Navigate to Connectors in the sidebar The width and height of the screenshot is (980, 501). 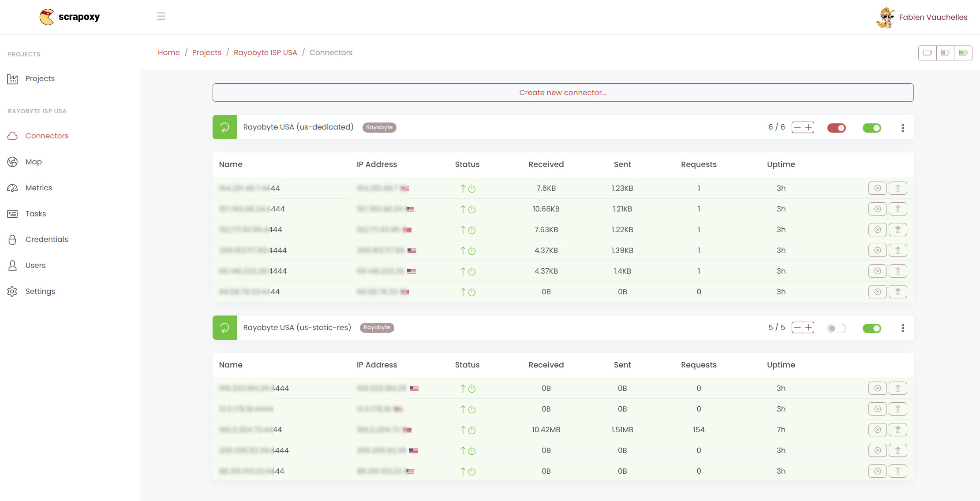(46, 136)
